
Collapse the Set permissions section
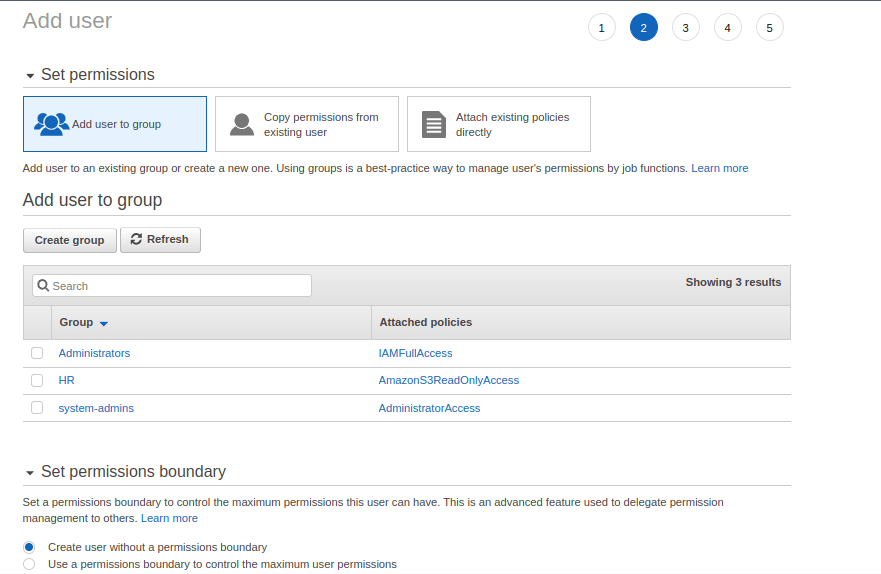click(x=30, y=75)
